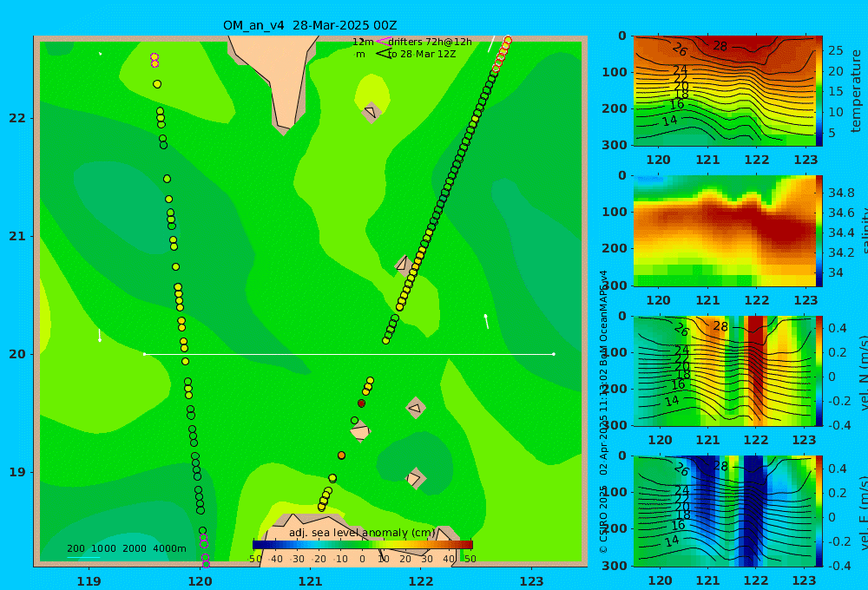
Task: Click the plot title OM_an_v4 28-Mar-2025 00Z
Action: pos(310,25)
